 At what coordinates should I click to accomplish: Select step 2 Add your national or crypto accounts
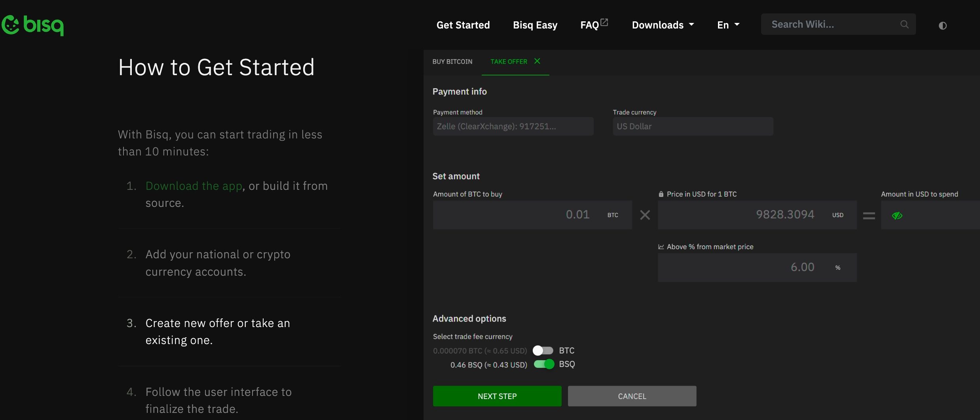218,263
